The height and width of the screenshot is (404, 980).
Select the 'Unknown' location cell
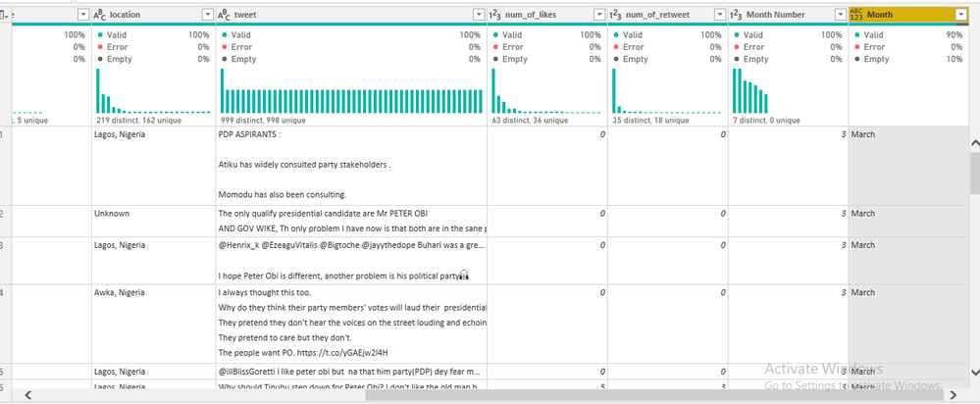(154, 221)
